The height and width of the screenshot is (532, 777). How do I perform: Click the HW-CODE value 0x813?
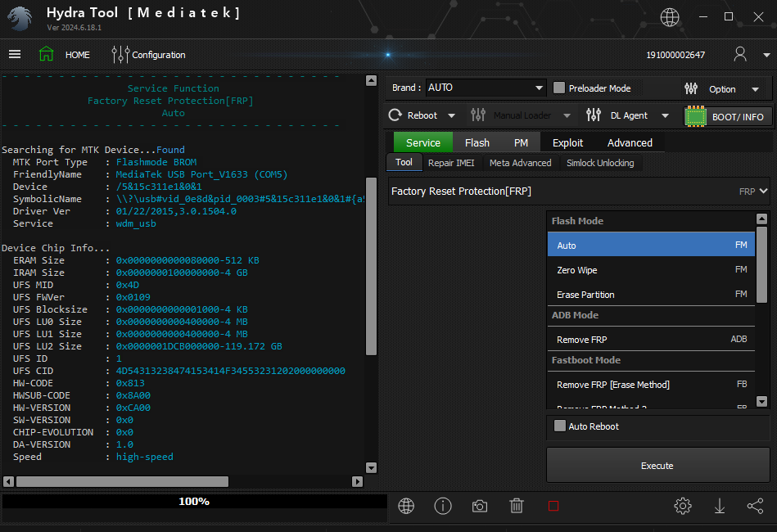point(130,383)
